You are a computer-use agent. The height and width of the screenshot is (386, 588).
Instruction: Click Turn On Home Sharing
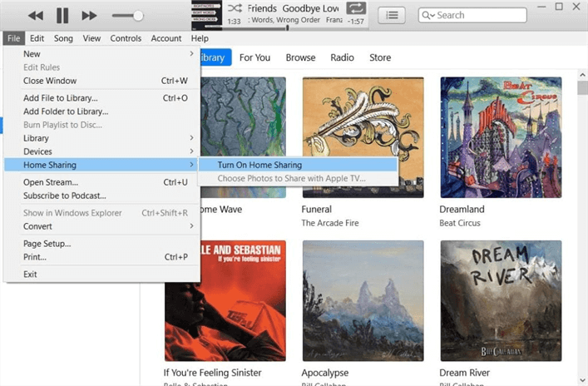click(298, 165)
